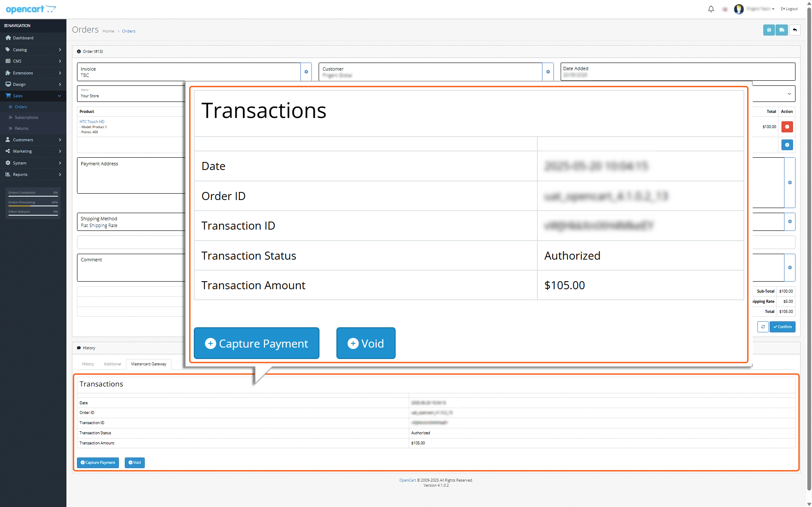Add a product with blue plus button
This screenshot has width=812, height=507.
pos(787,145)
